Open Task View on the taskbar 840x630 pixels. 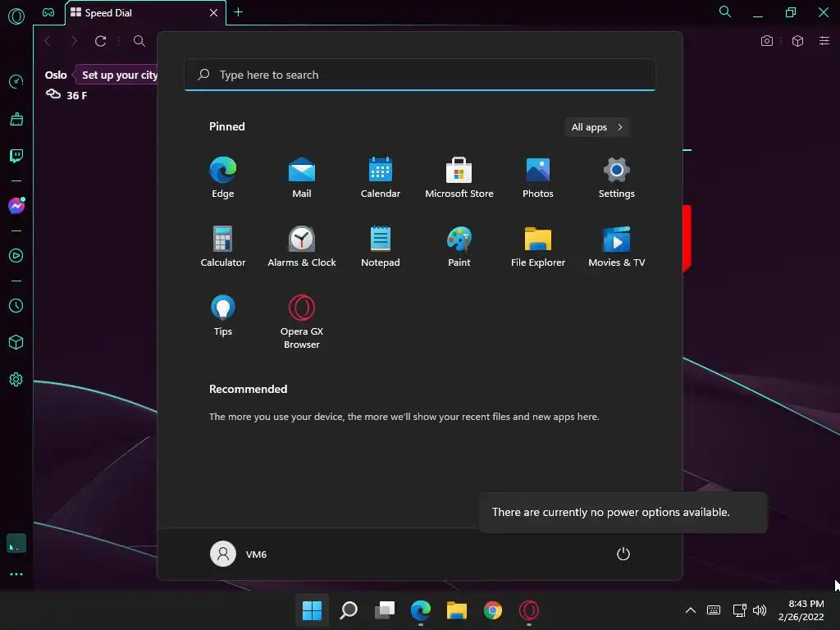385,610
